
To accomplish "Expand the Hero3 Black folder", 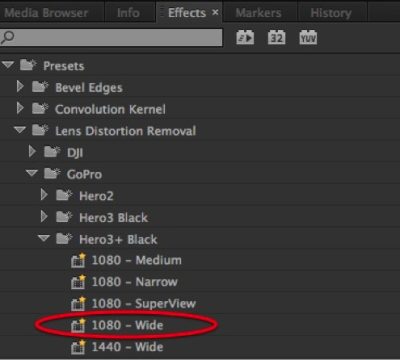I will (44, 216).
